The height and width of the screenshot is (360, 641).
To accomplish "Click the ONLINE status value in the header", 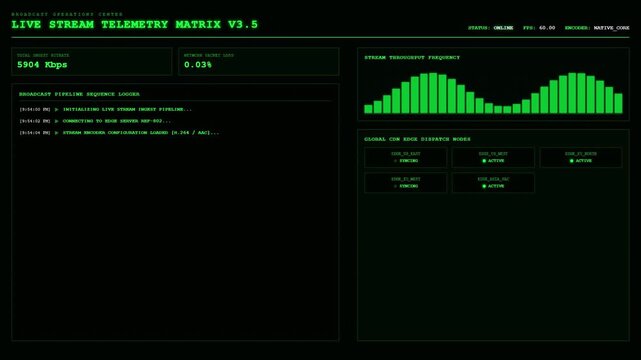I will click(x=503, y=28).
